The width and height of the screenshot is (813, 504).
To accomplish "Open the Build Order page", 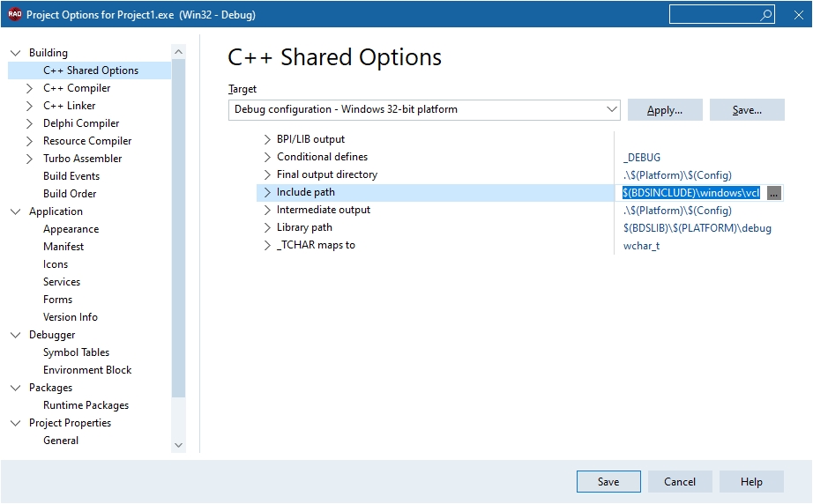I will click(x=70, y=194).
